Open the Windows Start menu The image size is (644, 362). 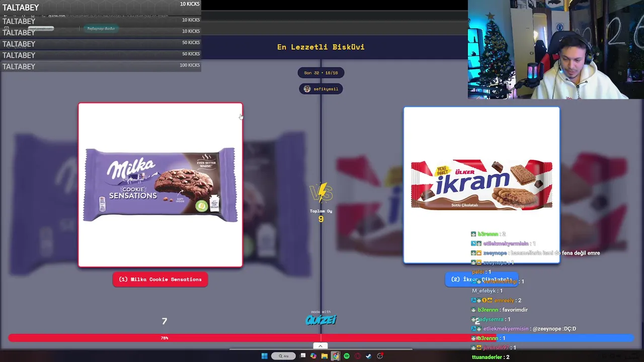tap(264, 356)
